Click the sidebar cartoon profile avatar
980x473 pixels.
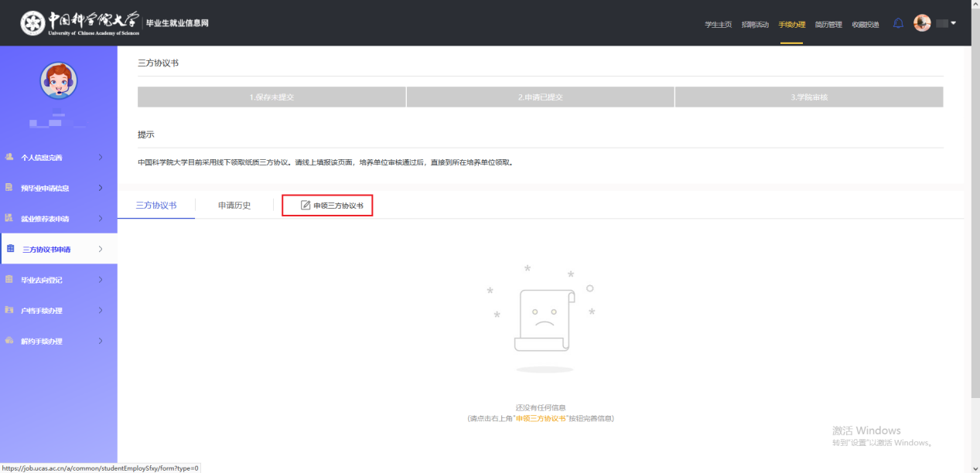pyautogui.click(x=58, y=81)
